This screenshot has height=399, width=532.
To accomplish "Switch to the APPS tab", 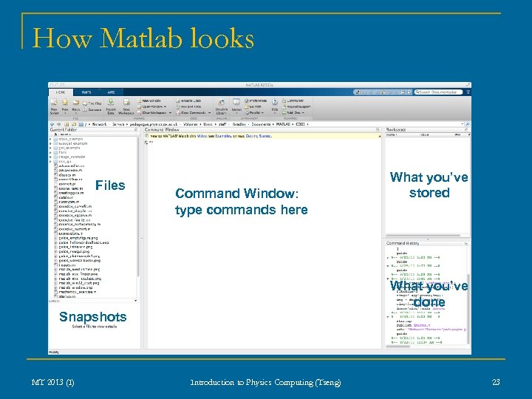I will pyautogui.click(x=111, y=92).
